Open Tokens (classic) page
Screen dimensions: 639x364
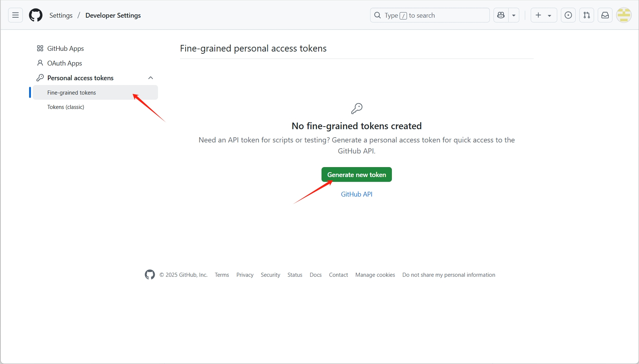(66, 107)
